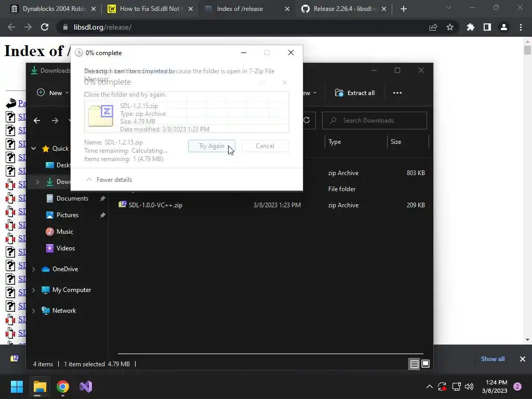The width and height of the screenshot is (532, 399).
Task: Open a new Chrome tab
Action: click(403, 9)
